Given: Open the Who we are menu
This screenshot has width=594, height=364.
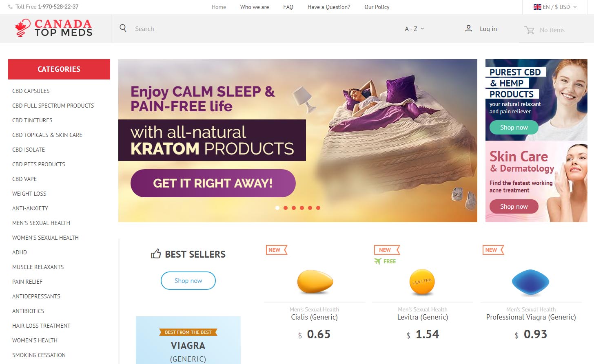Looking at the screenshot, I should pos(255,7).
